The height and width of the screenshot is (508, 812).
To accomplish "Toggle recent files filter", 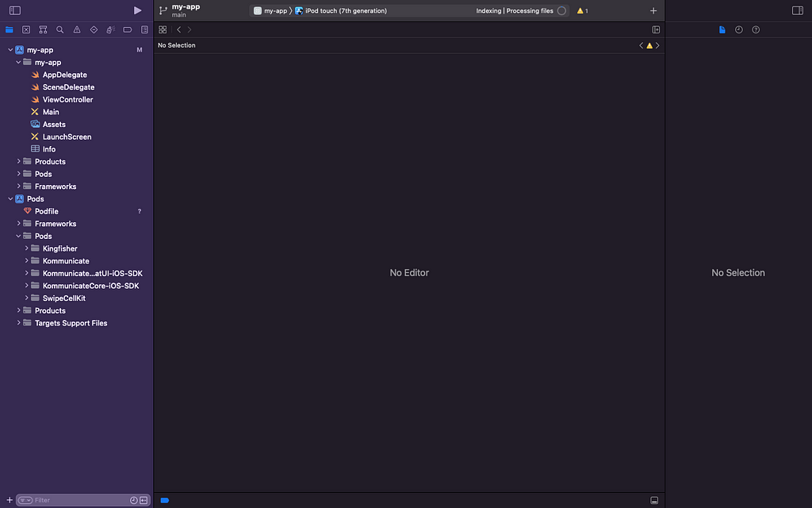I will [x=133, y=500].
